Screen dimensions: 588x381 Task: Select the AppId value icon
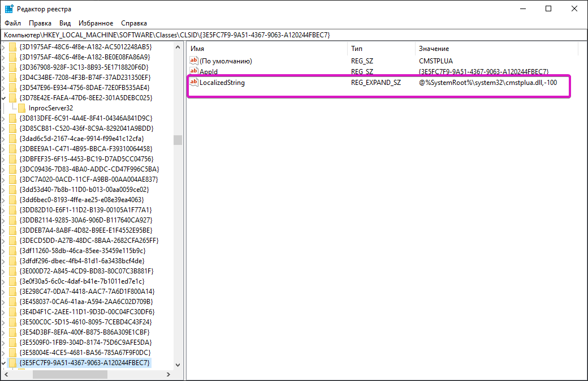click(194, 71)
